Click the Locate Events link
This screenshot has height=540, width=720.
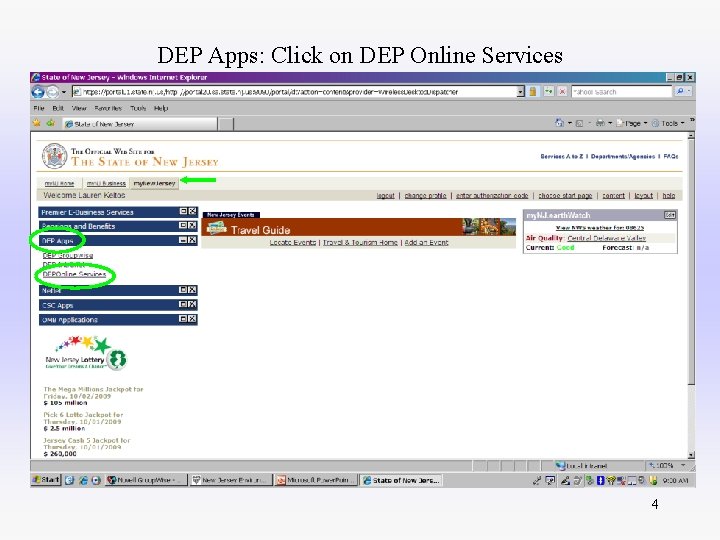click(292, 242)
